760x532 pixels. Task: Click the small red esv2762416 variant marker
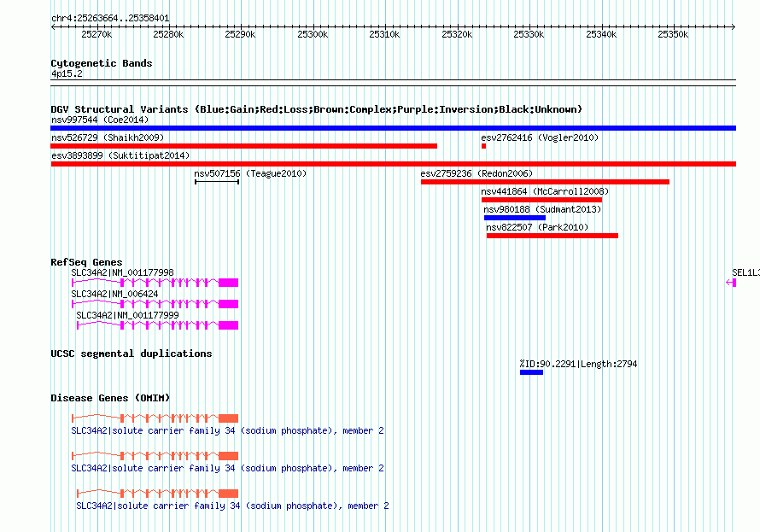(483, 146)
